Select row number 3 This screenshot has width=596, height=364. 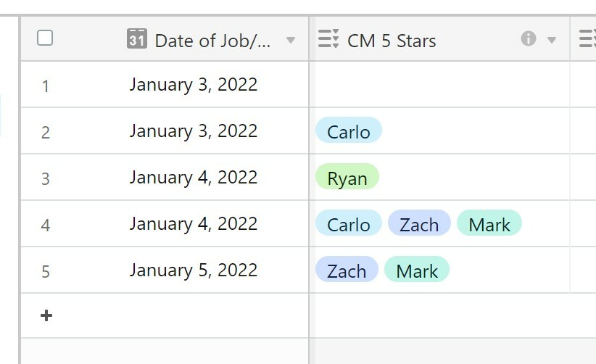click(45, 178)
